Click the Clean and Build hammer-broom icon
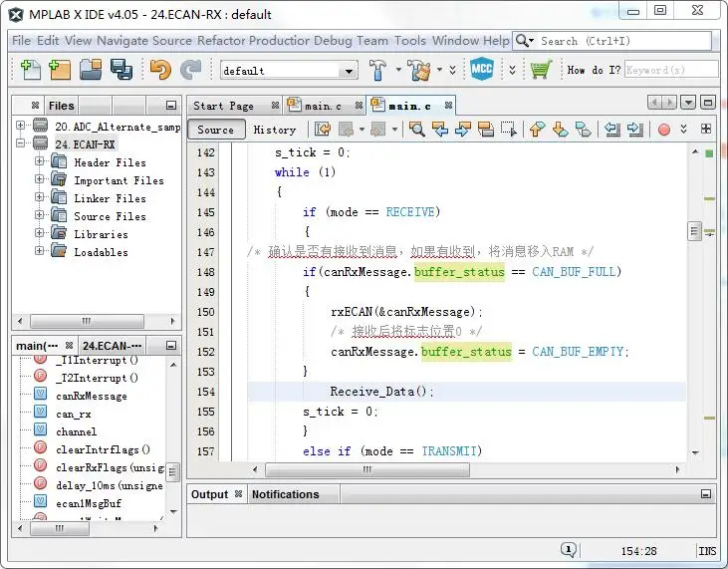The image size is (728, 569). pyautogui.click(x=419, y=70)
